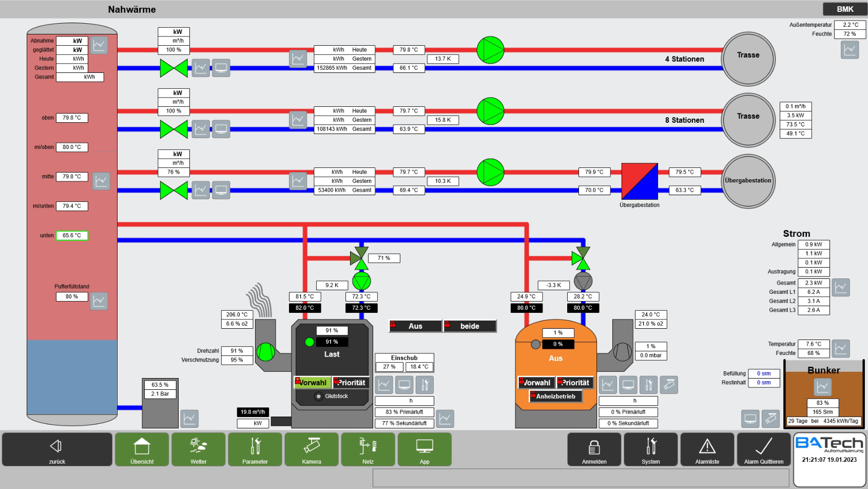Click right boiler setpoint 80.0 °C under 24.9 °C
Viewport: 868px width, 489px height.
point(526,308)
